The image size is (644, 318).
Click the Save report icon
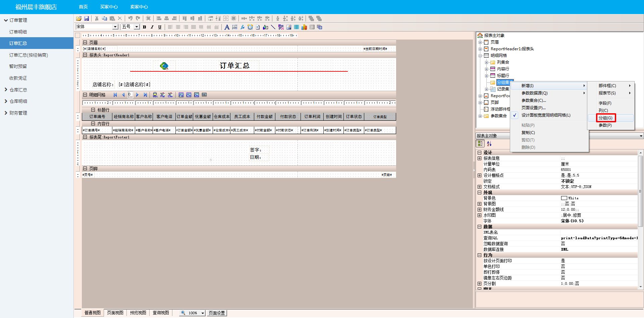click(87, 18)
